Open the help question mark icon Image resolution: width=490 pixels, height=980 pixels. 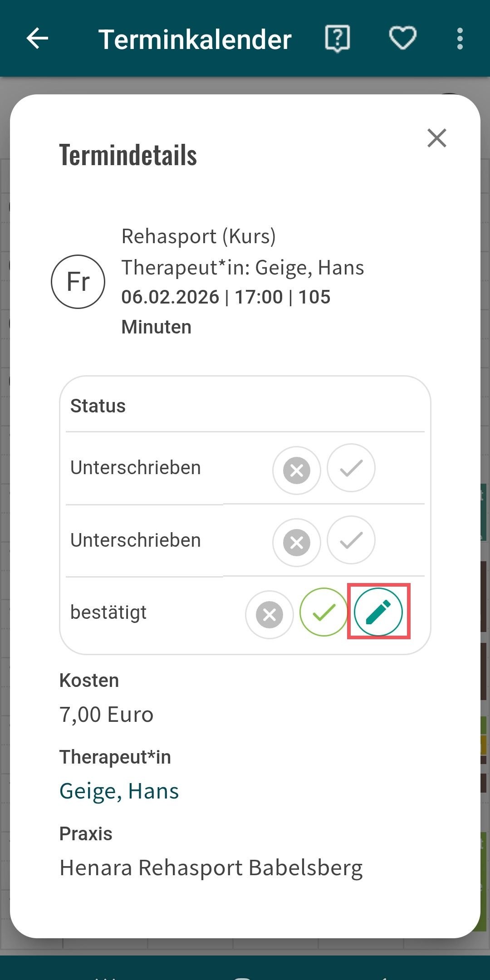click(x=338, y=38)
